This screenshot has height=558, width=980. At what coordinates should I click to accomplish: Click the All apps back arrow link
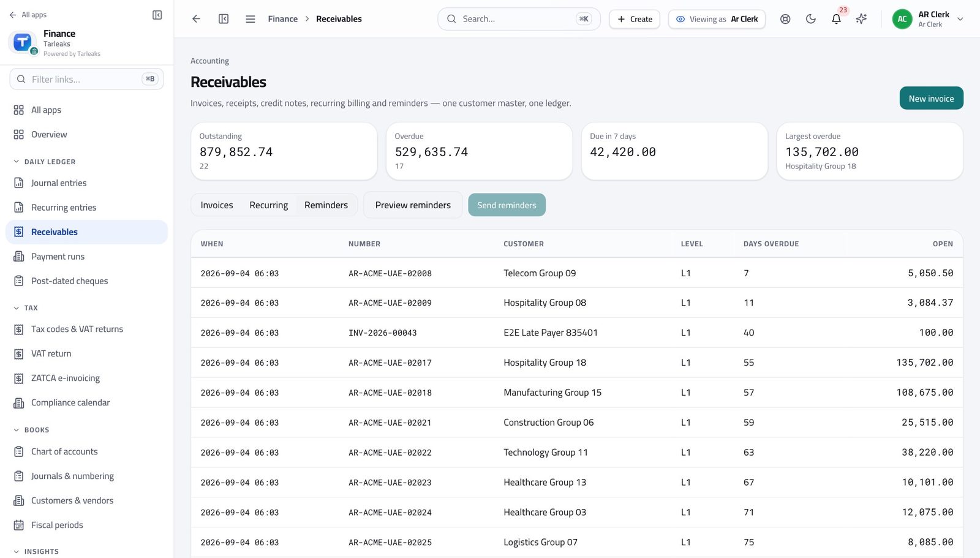tap(28, 15)
